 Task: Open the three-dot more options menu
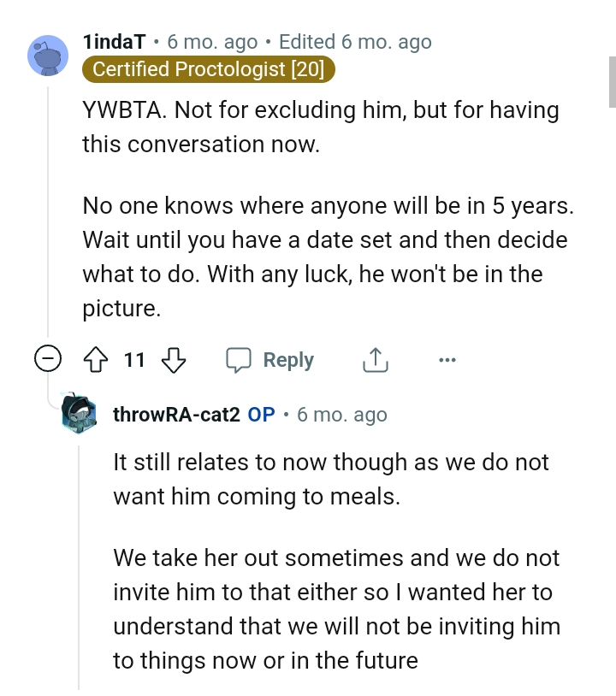[x=447, y=360]
